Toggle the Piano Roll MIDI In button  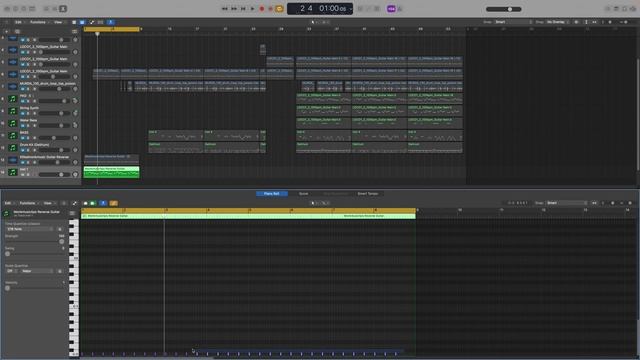tap(85, 203)
